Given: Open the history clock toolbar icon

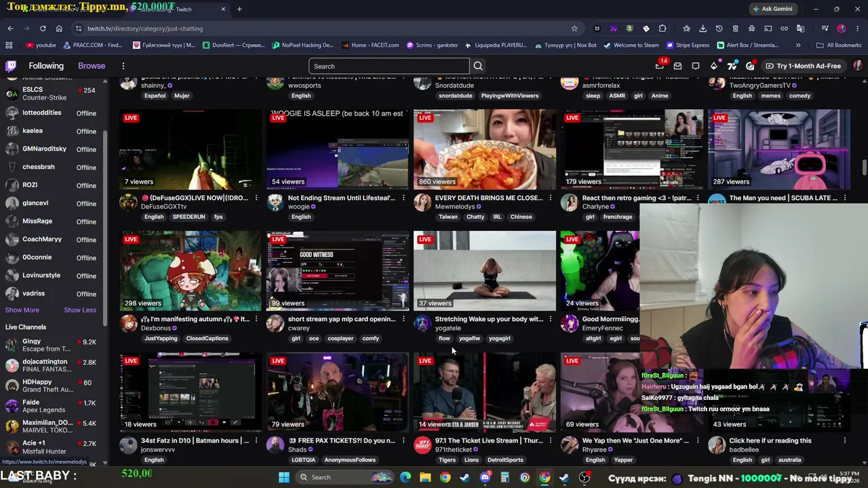Looking at the screenshot, I should click(x=719, y=28).
